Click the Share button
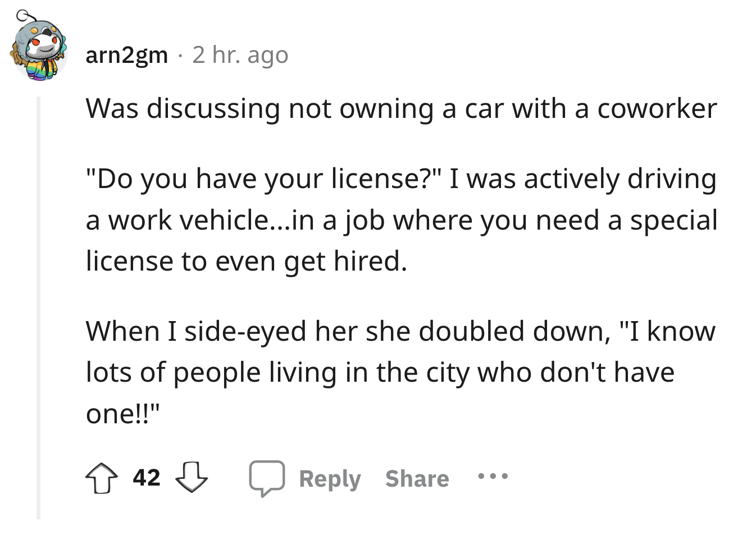Screen dimensions: 756x549 pyautogui.click(x=417, y=479)
